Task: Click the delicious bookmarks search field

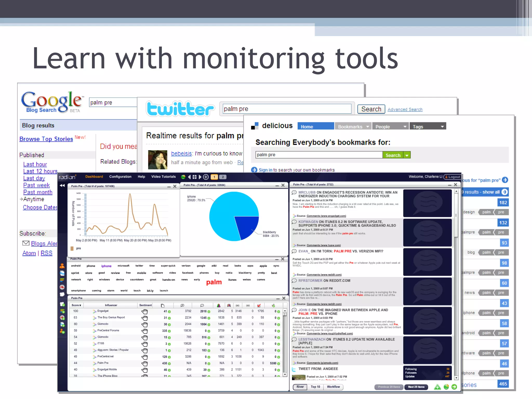Action: [x=319, y=155]
